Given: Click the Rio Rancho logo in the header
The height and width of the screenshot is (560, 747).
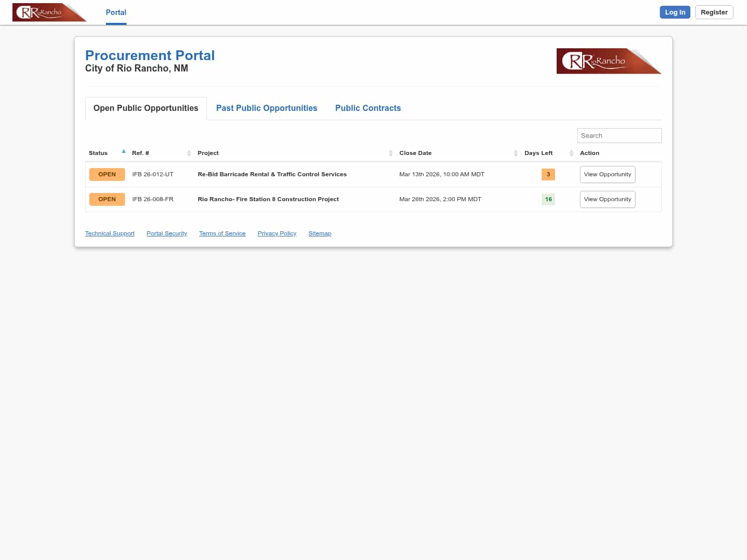Looking at the screenshot, I should 49,12.
